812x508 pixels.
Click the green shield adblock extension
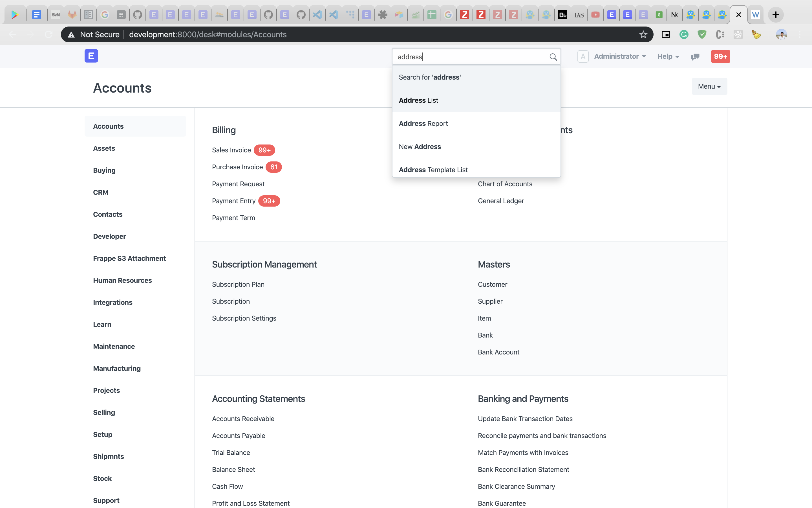(702, 35)
